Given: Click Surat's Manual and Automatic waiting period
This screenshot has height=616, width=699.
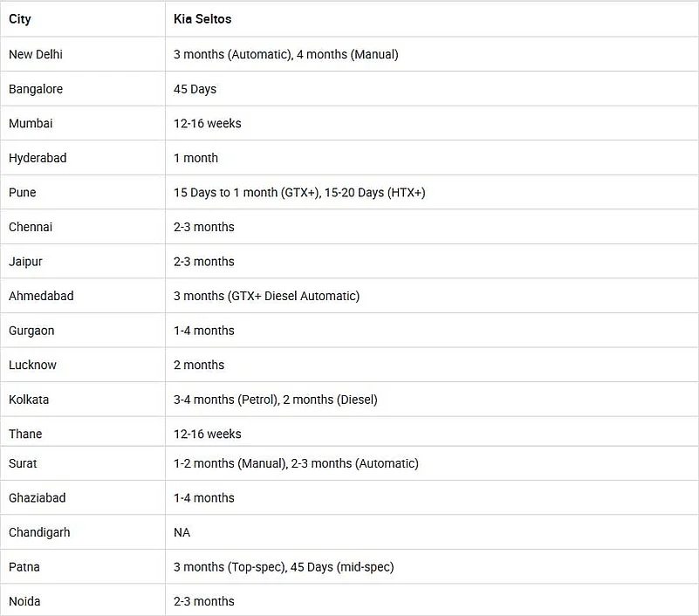Looking at the screenshot, I should tap(296, 463).
